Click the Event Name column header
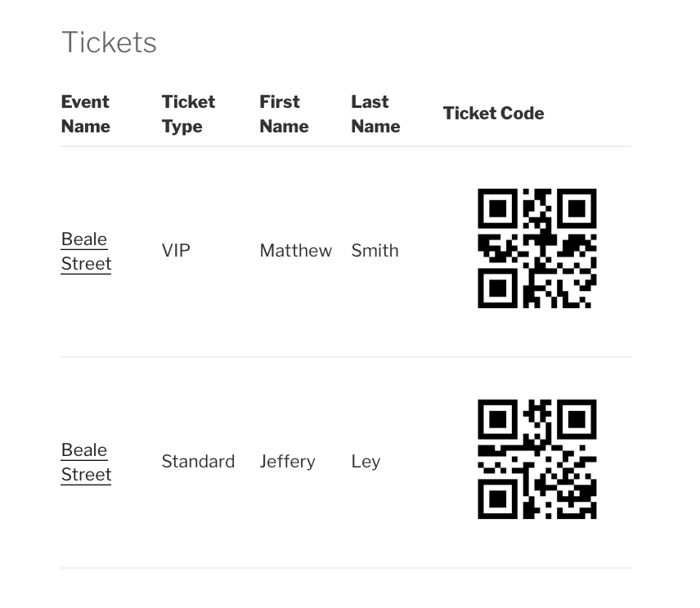This screenshot has height=608, width=700. [86, 114]
